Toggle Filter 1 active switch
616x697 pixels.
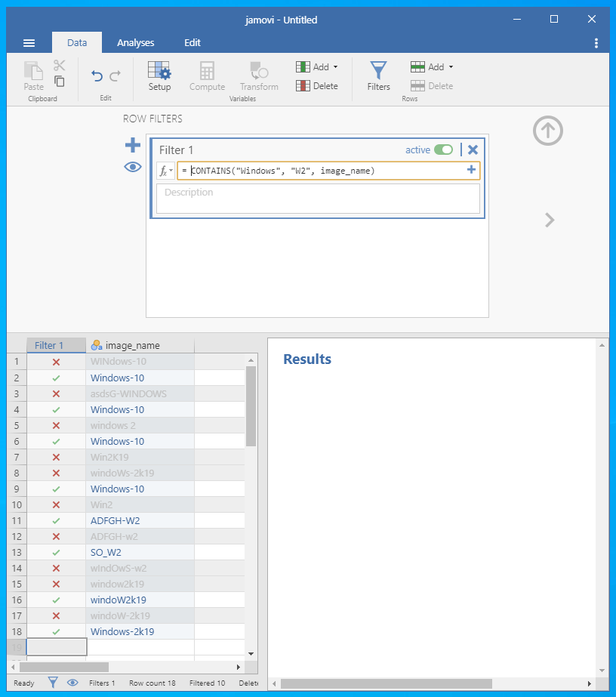[x=443, y=150]
